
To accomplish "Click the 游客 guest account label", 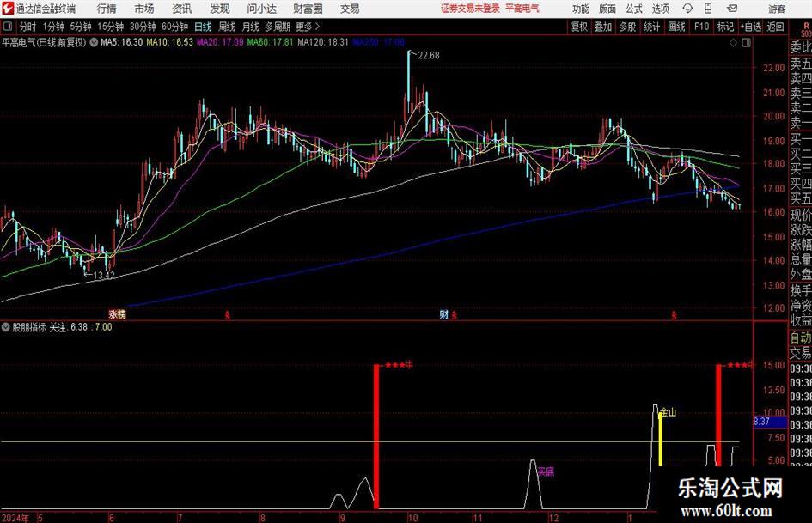I will point(777,9).
